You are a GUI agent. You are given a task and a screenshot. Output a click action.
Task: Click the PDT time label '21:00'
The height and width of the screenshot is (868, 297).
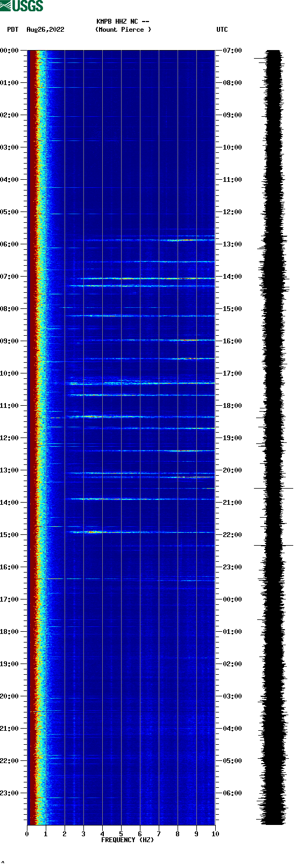(x=9, y=729)
